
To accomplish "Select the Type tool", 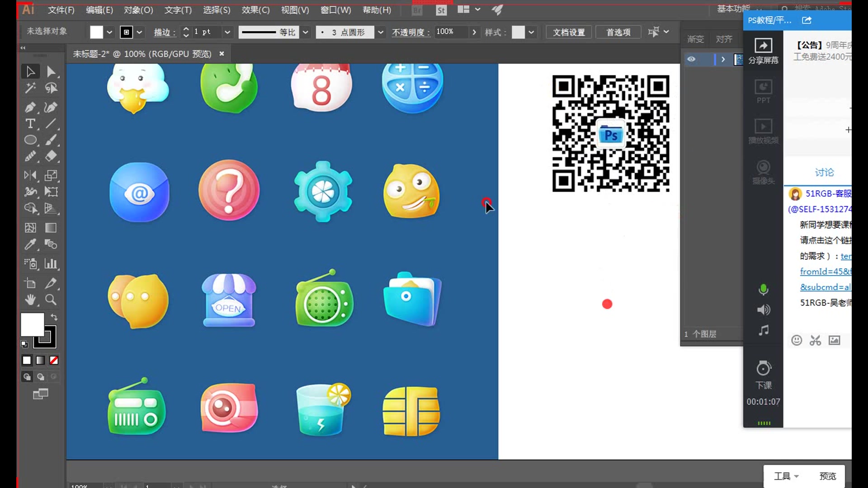I will click(30, 123).
